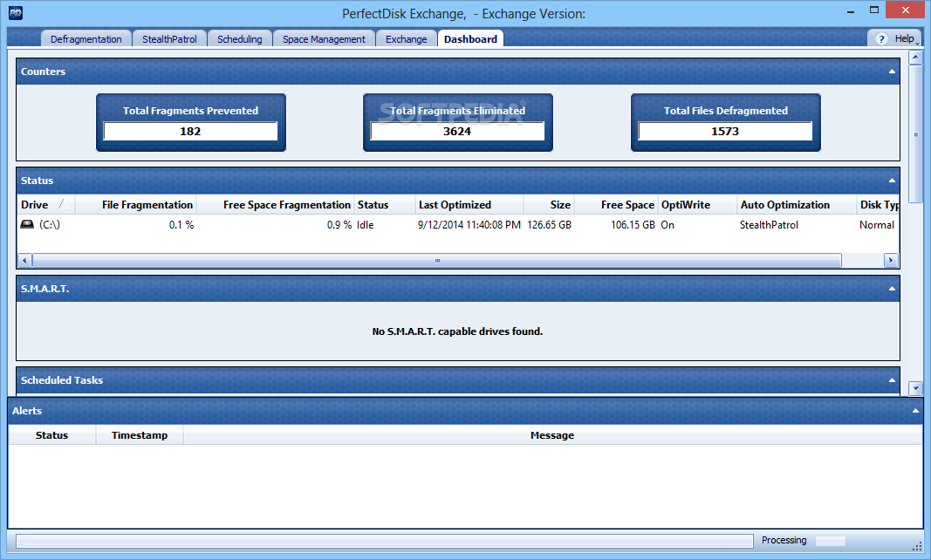This screenshot has width=931, height=560.
Task: Click the window resize grip corner
Action: tap(917, 547)
